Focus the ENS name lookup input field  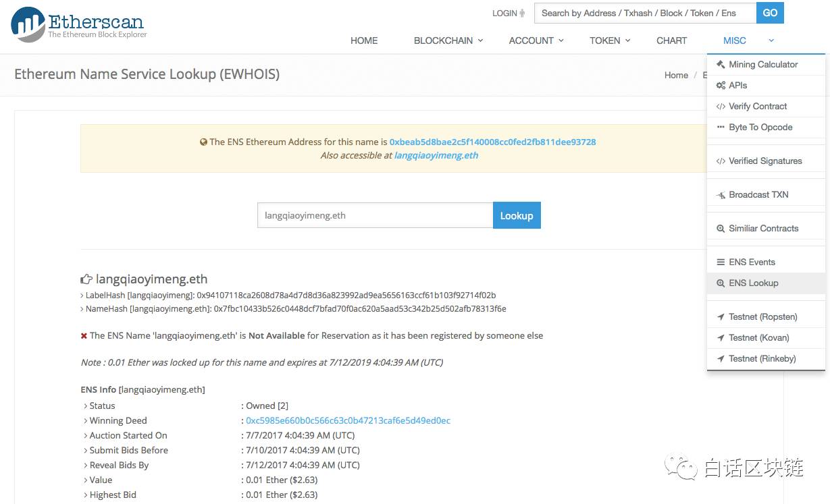tap(375, 216)
